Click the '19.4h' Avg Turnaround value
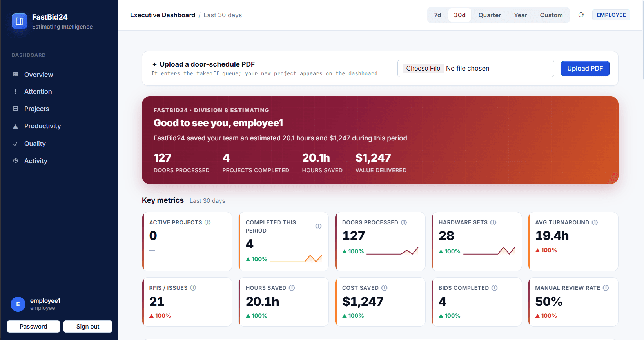644x340 pixels. (x=552, y=235)
